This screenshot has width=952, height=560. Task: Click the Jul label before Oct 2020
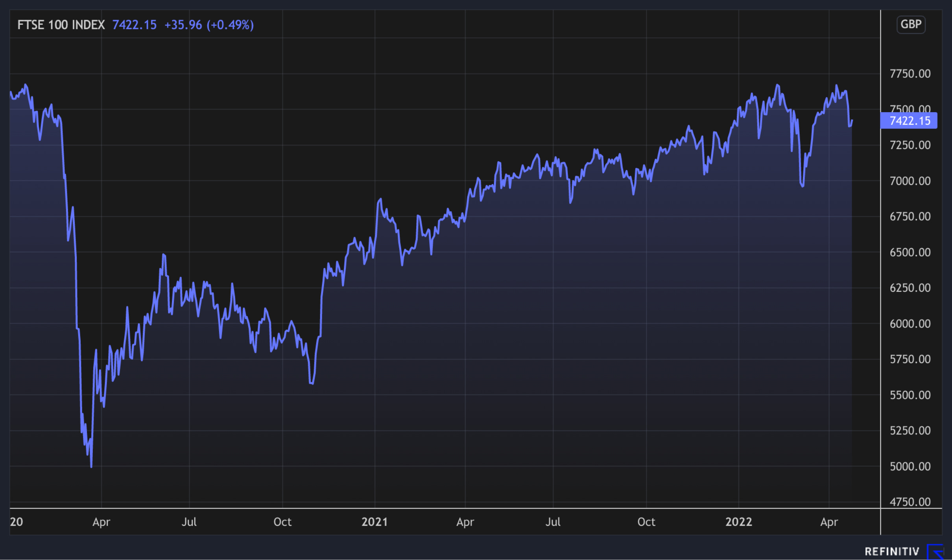click(x=189, y=522)
